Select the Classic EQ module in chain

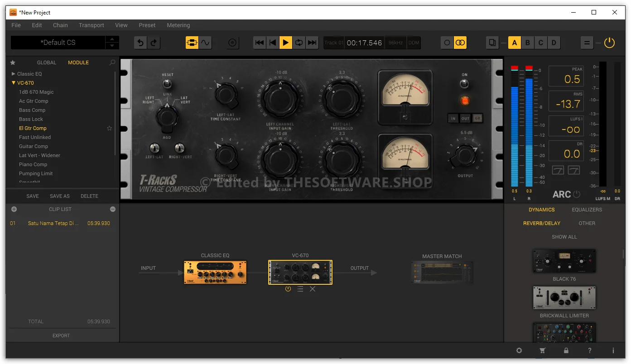point(215,272)
